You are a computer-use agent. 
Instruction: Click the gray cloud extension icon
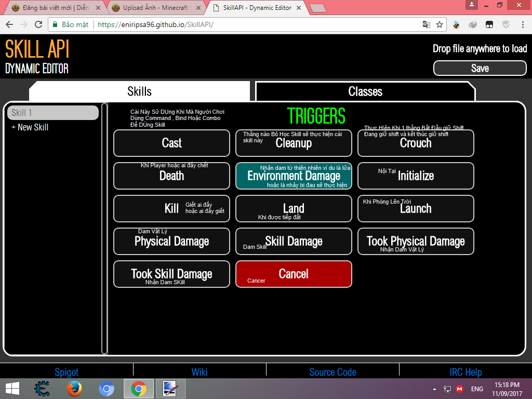click(473, 24)
